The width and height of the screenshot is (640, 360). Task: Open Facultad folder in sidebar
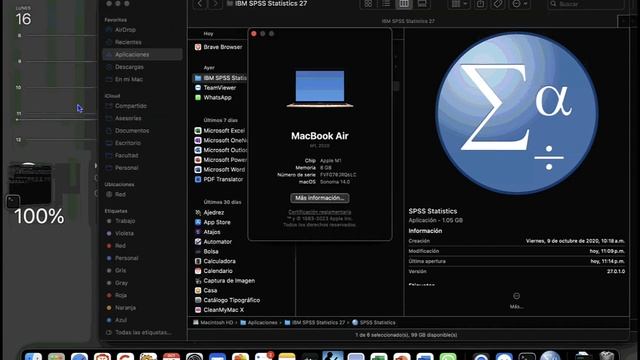pos(127,156)
